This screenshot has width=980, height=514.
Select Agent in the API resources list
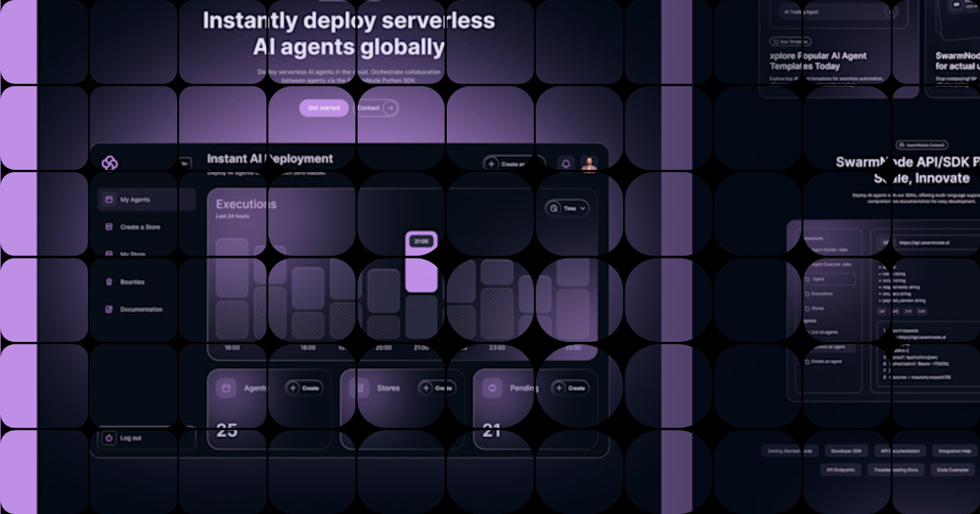(x=829, y=279)
